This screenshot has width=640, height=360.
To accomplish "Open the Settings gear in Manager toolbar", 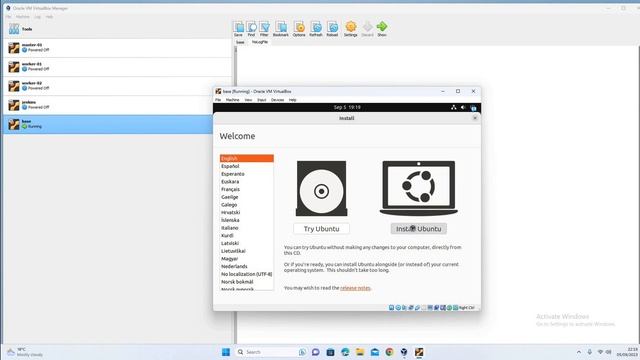I will coord(351,29).
